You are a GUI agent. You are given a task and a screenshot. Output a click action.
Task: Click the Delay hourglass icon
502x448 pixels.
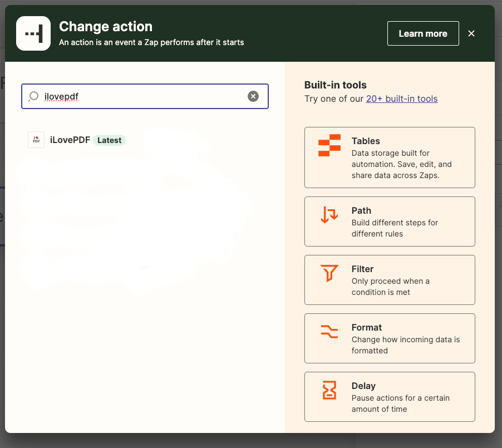[x=329, y=390]
